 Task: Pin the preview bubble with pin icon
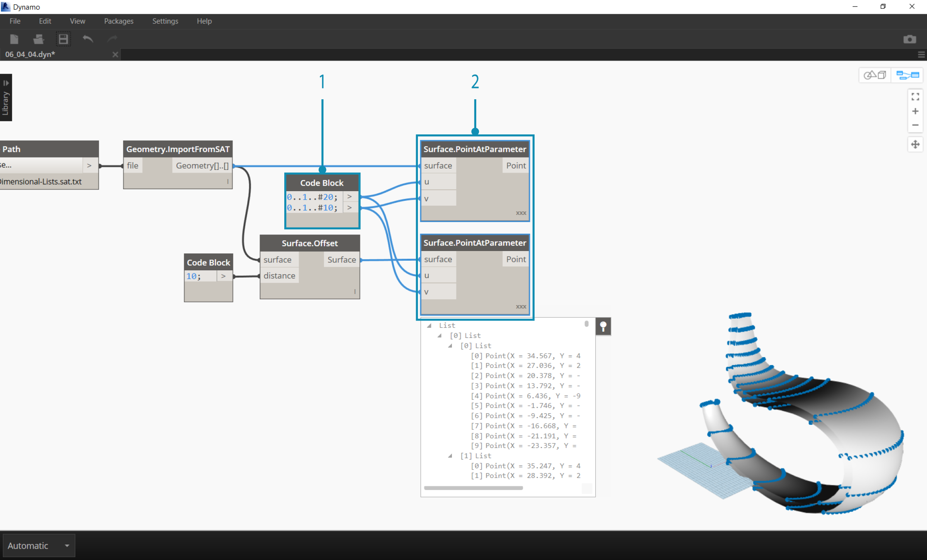tap(603, 327)
